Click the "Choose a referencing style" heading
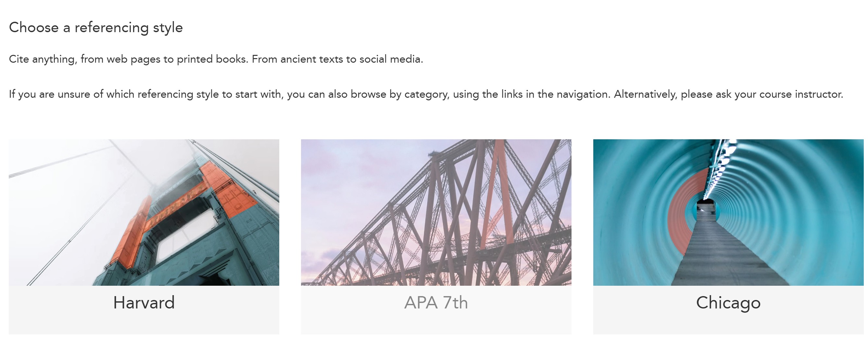 [x=96, y=28]
